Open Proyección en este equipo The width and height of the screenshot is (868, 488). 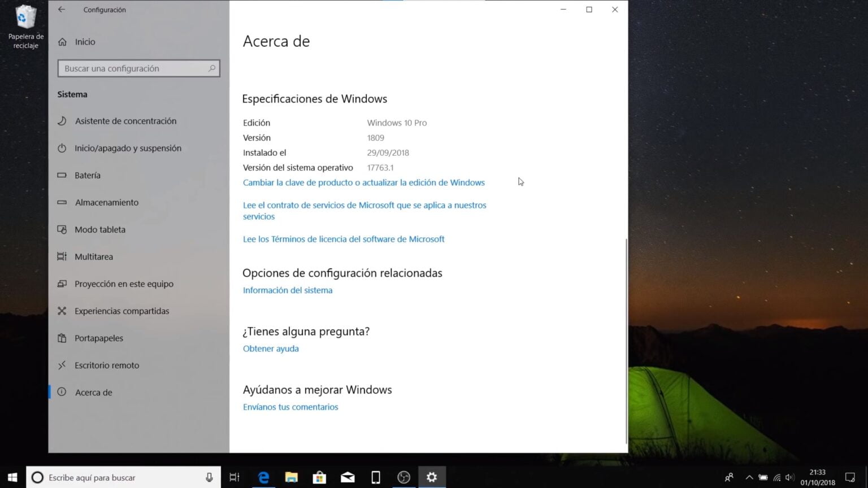[x=124, y=284]
